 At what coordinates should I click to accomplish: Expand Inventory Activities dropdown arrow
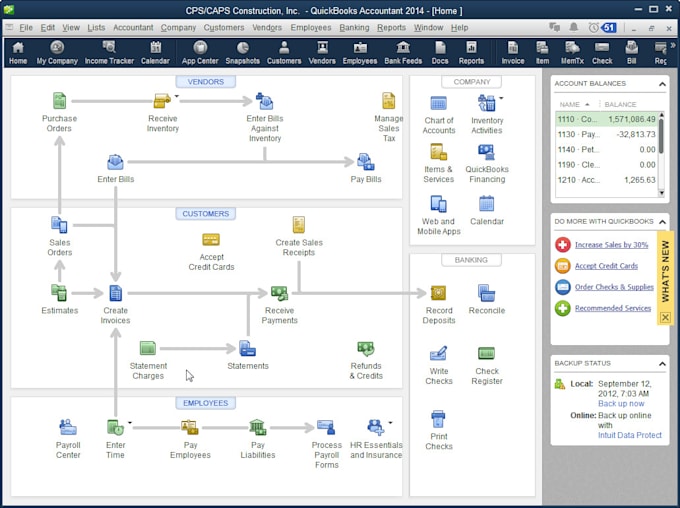(x=501, y=98)
